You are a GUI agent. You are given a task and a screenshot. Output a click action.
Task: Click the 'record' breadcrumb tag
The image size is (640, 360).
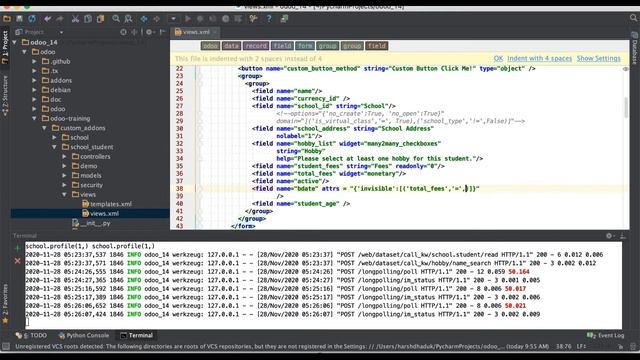click(256, 46)
